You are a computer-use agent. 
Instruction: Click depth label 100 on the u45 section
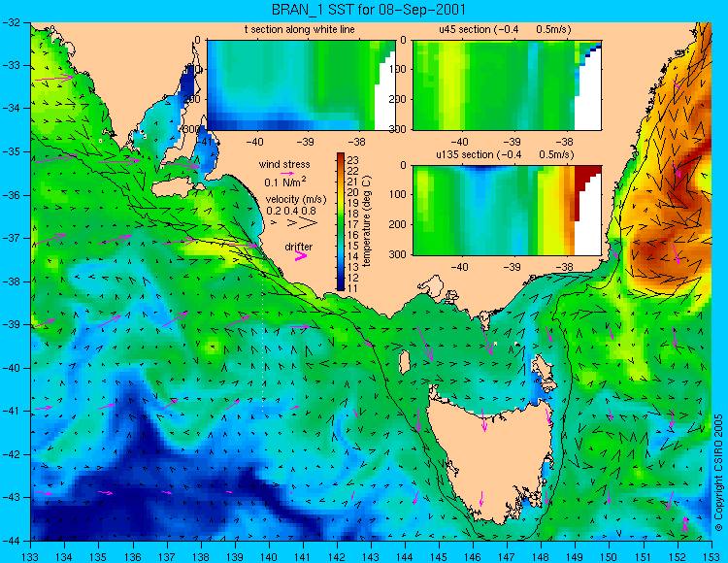[398, 70]
